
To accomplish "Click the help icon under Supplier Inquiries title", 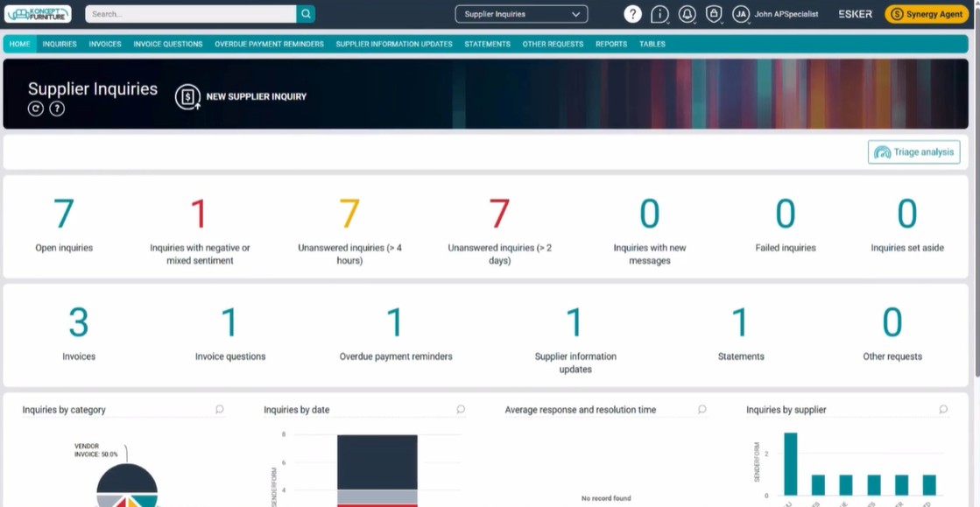I will [x=57, y=109].
